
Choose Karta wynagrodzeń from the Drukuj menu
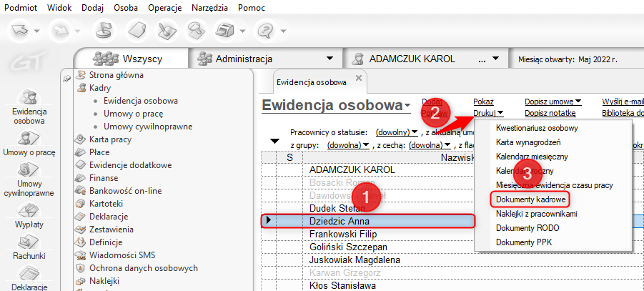527,142
